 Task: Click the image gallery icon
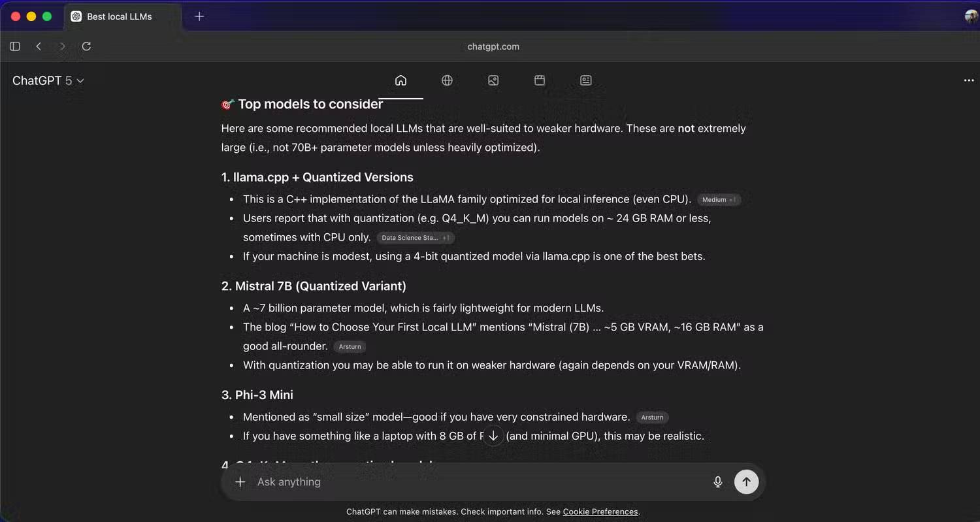(493, 80)
